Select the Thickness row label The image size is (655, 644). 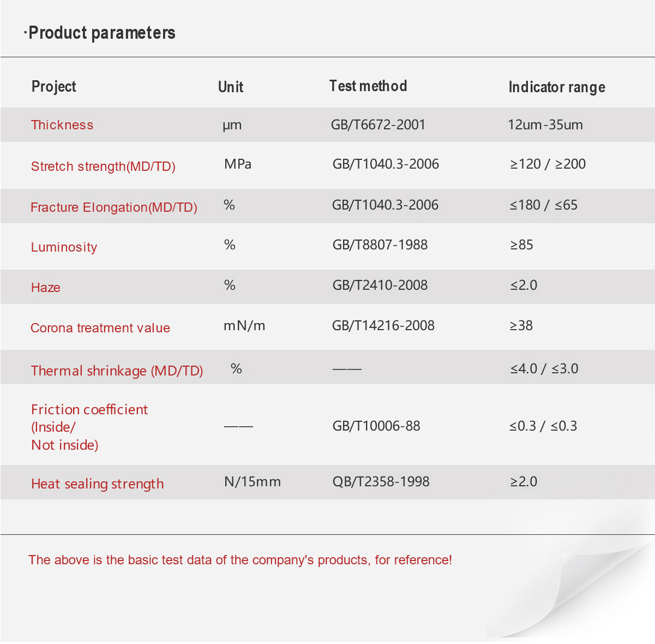62,125
